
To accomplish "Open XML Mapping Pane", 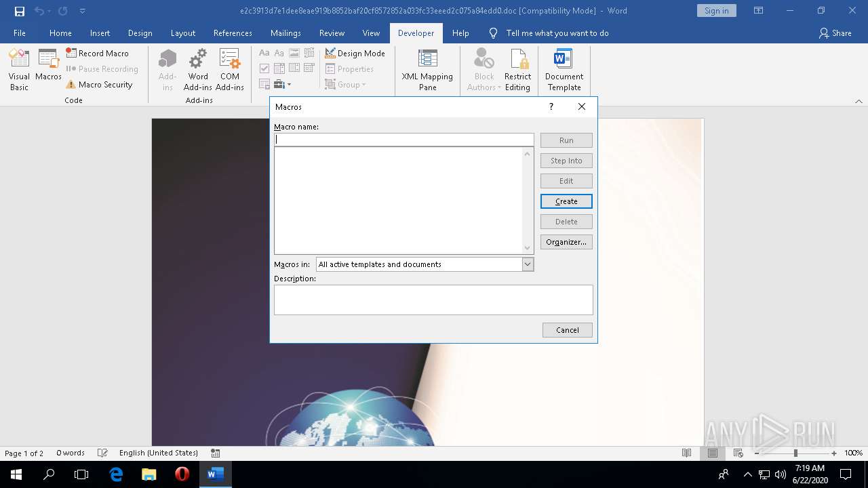I will [427, 70].
